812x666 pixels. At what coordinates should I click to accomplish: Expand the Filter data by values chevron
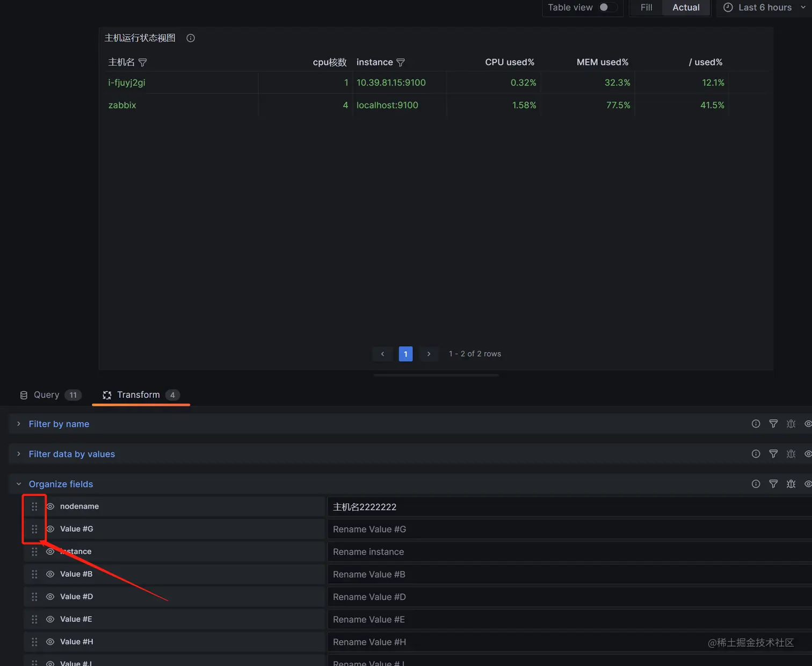click(x=19, y=454)
